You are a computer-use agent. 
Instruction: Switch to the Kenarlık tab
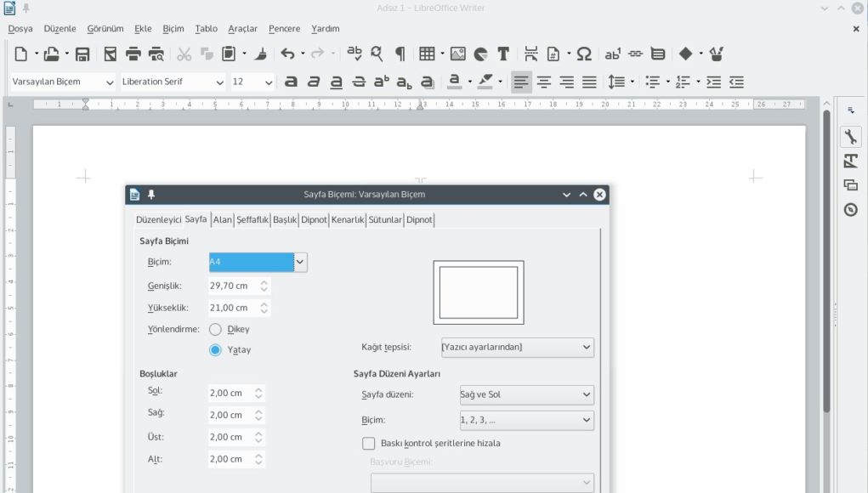tap(347, 219)
